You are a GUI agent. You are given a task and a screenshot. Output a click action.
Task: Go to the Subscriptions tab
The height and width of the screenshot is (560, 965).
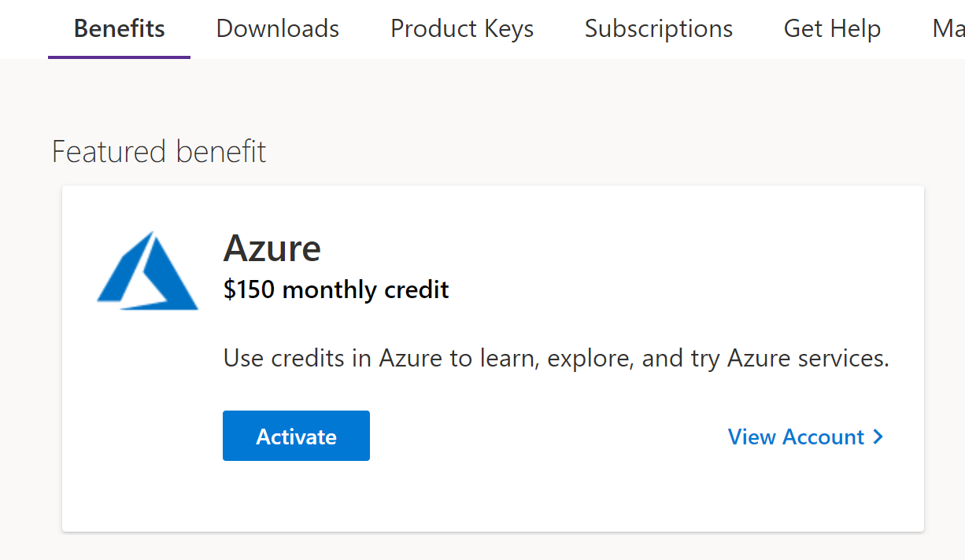click(659, 29)
